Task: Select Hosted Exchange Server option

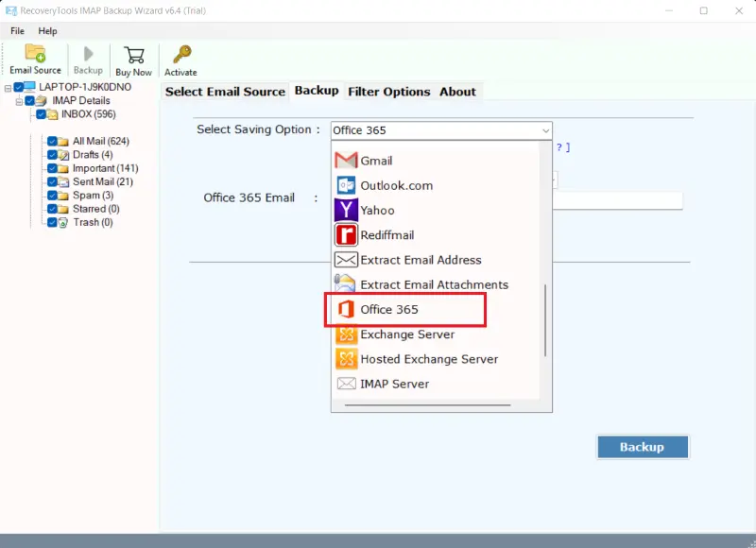Action: pos(429,359)
